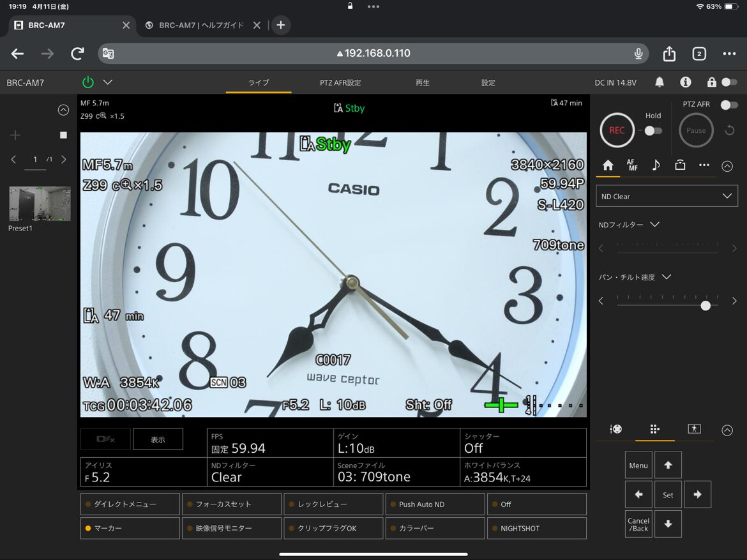The width and height of the screenshot is (747, 560).
Task: Click the PTZ AFR Pause button
Action: 696,130
